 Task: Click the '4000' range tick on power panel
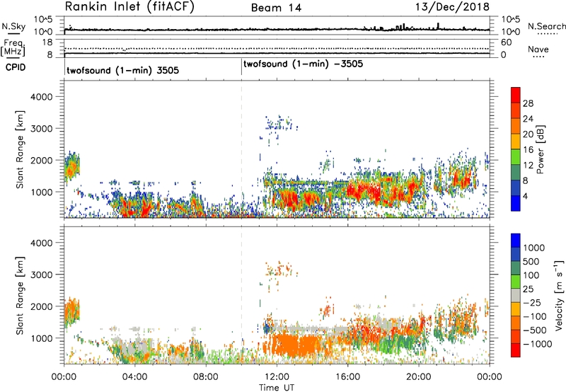click(42, 97)
